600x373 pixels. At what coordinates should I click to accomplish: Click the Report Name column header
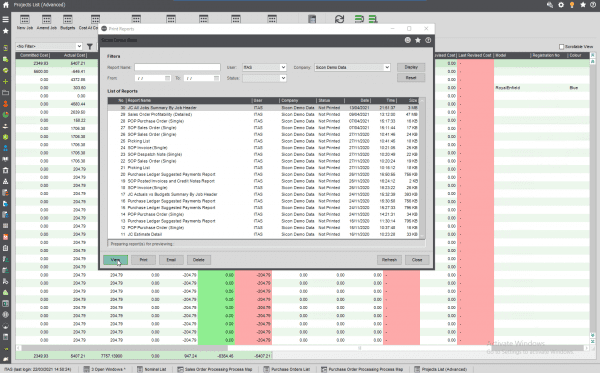189,101
